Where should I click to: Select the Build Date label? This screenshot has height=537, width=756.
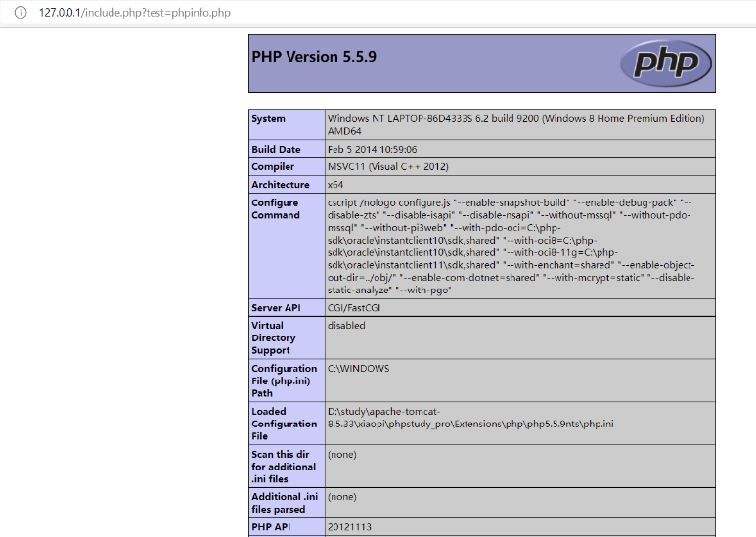tap(276, 150)
